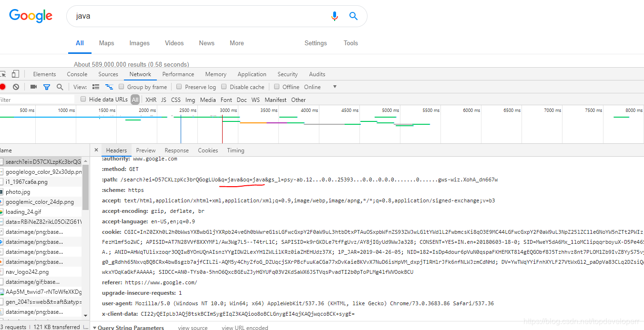The width and height of the screenshot is (644, 330).
Task: Open the Performance tab
Action: click(178, 74)
